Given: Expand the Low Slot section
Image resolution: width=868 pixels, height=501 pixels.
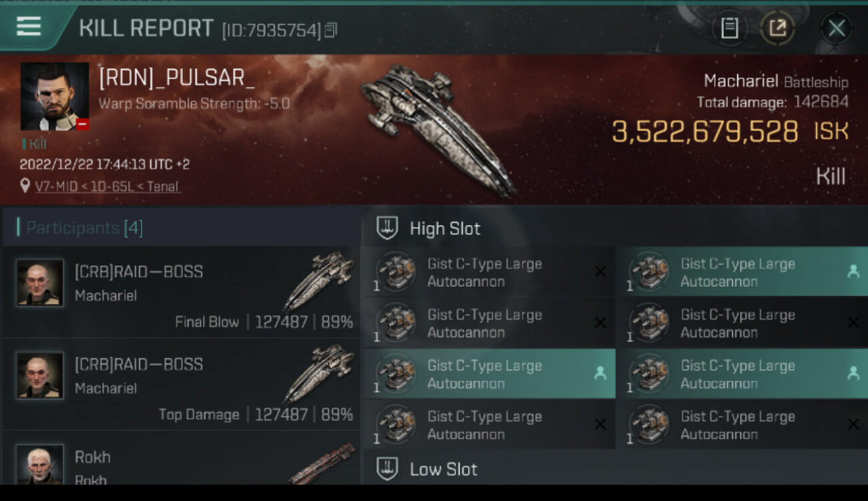Looking at the screenshot, I should click(444, 469).
